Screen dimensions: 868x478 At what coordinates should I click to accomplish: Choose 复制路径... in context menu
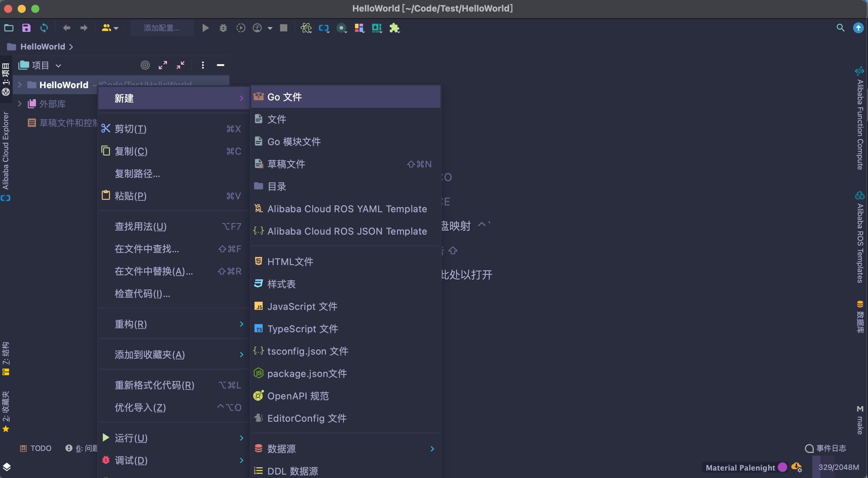(137, 174)
